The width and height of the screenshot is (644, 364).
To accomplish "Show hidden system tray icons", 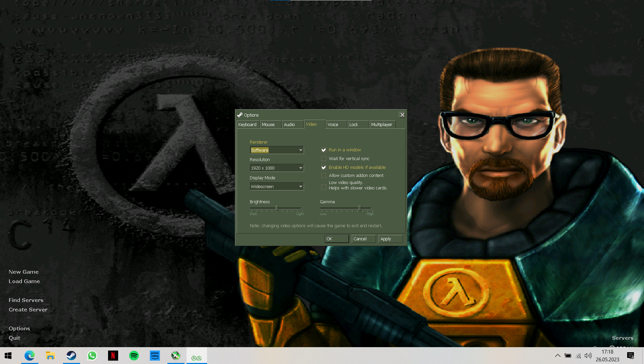I will 558,356.
